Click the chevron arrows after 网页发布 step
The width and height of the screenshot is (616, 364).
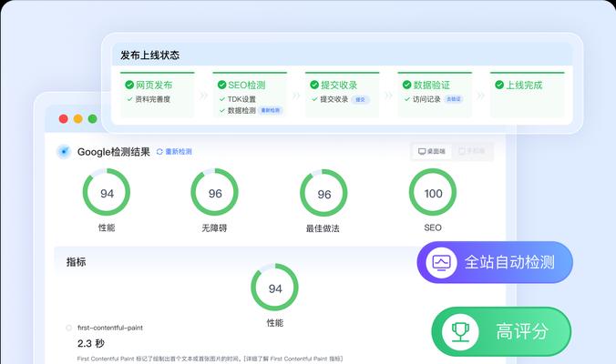(203, 96)
